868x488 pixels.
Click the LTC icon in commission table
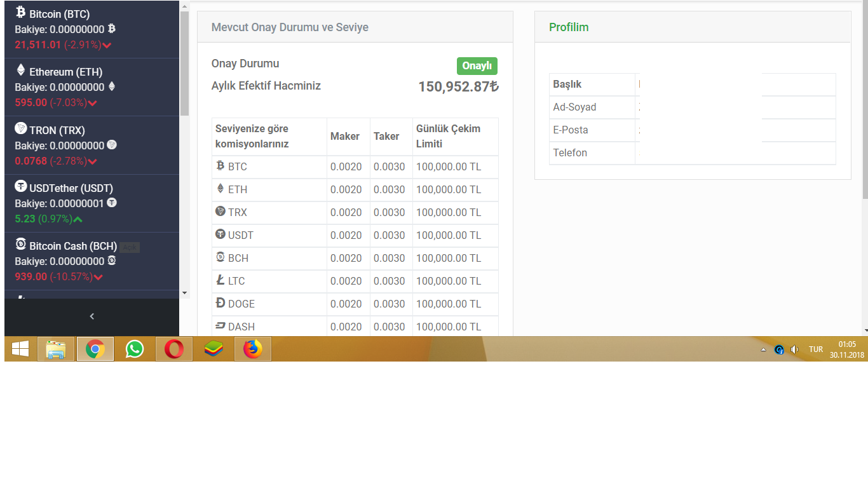tap(220, 280)
